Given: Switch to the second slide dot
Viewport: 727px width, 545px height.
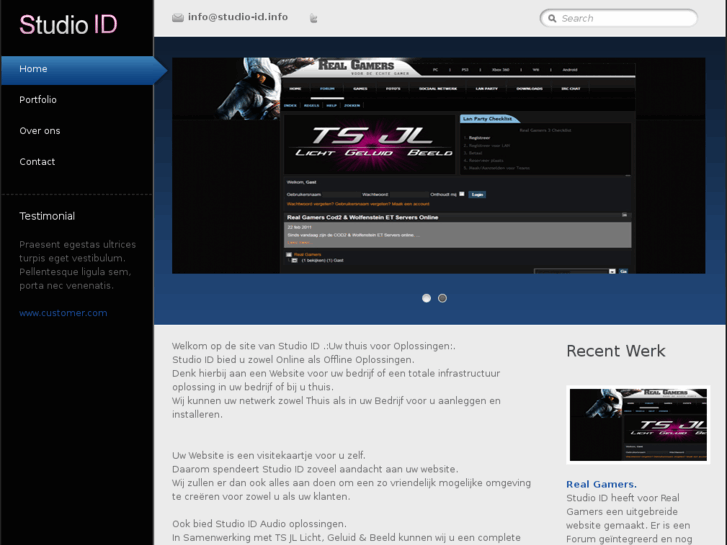Looking at the screenshot, I should [x=442, y=298].
